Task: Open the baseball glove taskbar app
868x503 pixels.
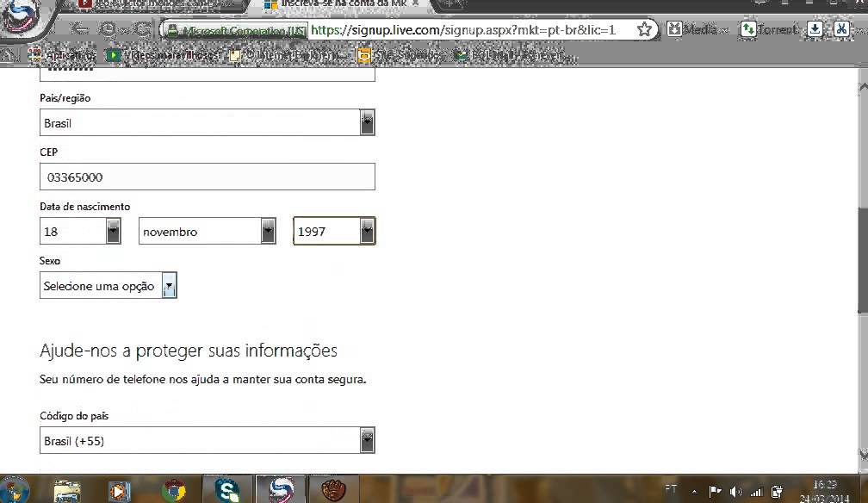Action: point(334,490)
